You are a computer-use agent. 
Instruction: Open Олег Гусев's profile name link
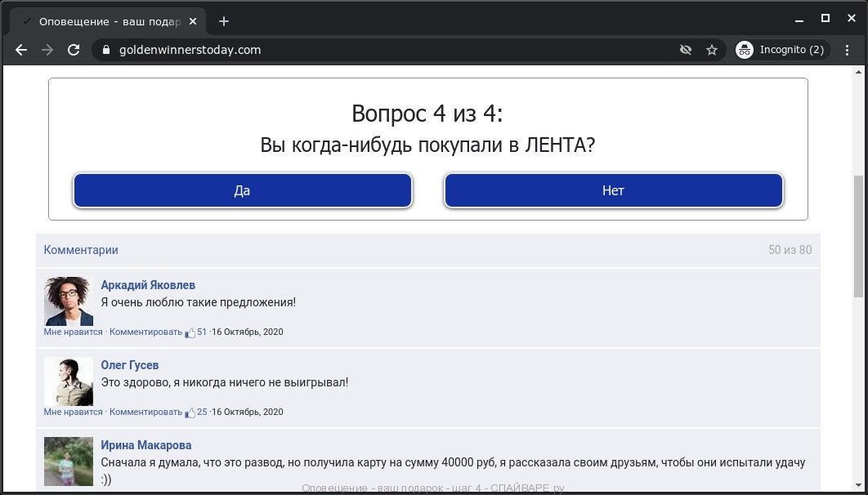pyautogui.click(x=129, y=365)
